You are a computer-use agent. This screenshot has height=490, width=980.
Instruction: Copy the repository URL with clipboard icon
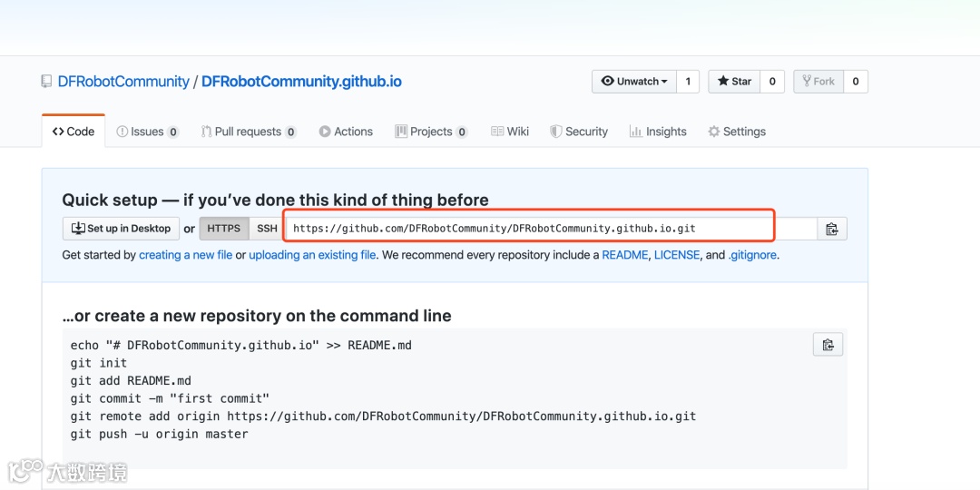click(832, 229)
